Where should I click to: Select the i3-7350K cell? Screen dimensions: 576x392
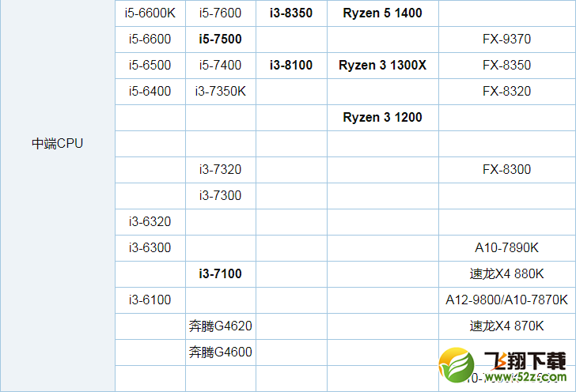click(x=221, y=91)
